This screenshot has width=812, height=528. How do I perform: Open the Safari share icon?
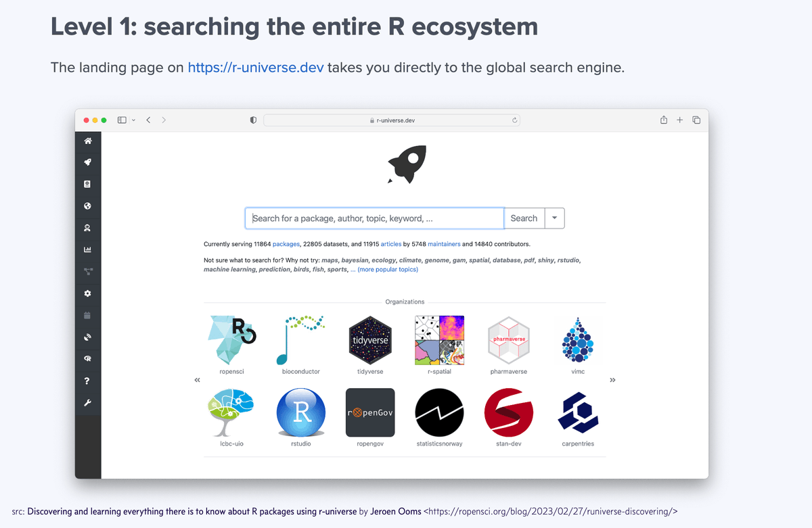tap(664, 120)
